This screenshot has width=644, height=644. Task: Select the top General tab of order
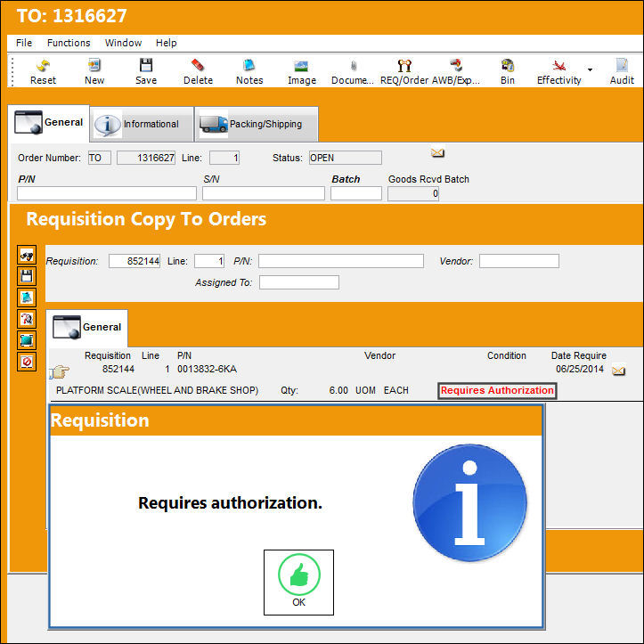click(49, 123)
